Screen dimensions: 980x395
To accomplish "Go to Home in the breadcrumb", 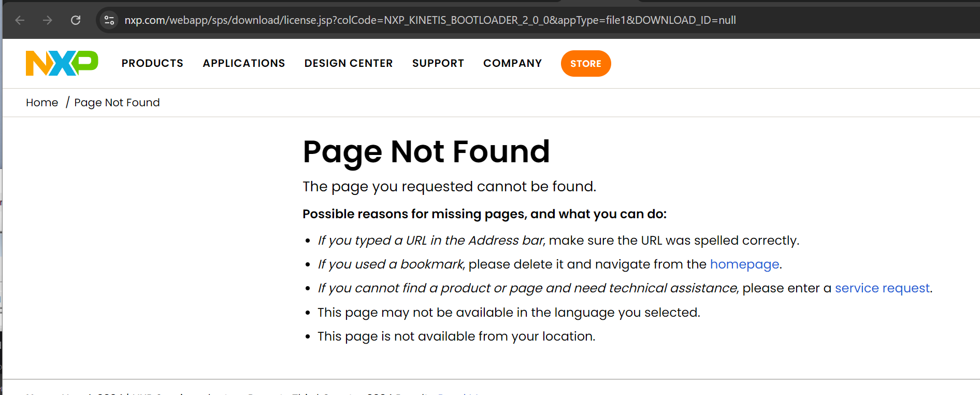I will tap(42, 103).
